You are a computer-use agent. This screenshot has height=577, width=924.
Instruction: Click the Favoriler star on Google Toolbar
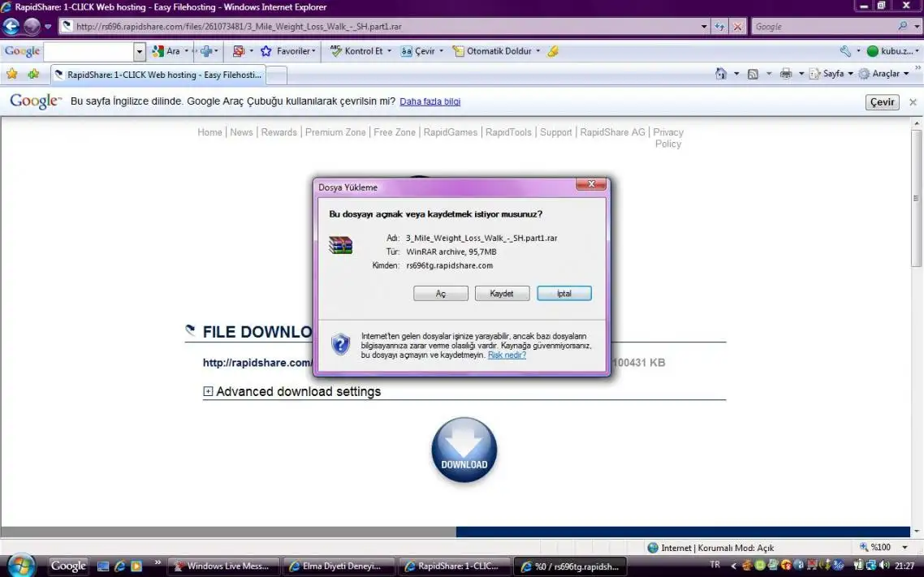(266, 51)
